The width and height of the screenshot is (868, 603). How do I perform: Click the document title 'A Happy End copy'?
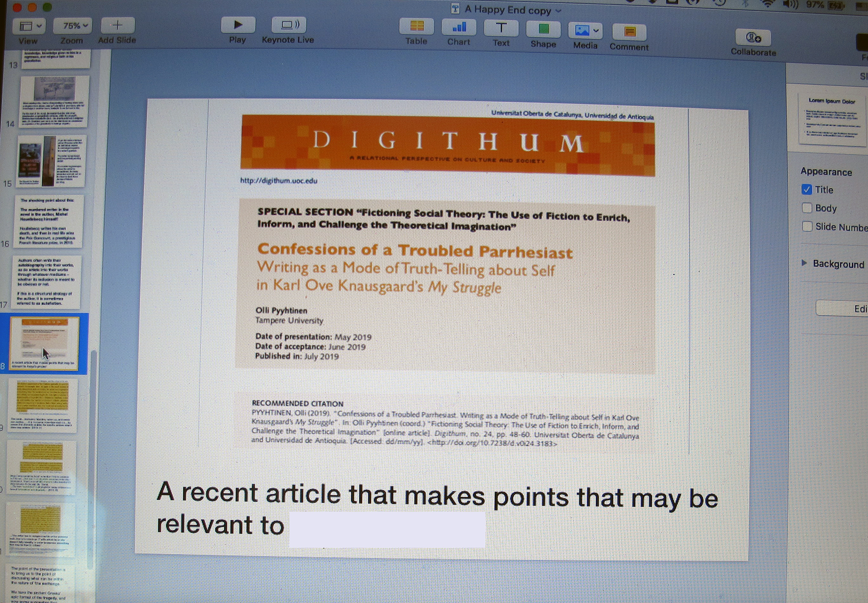(x=507, y=10)
